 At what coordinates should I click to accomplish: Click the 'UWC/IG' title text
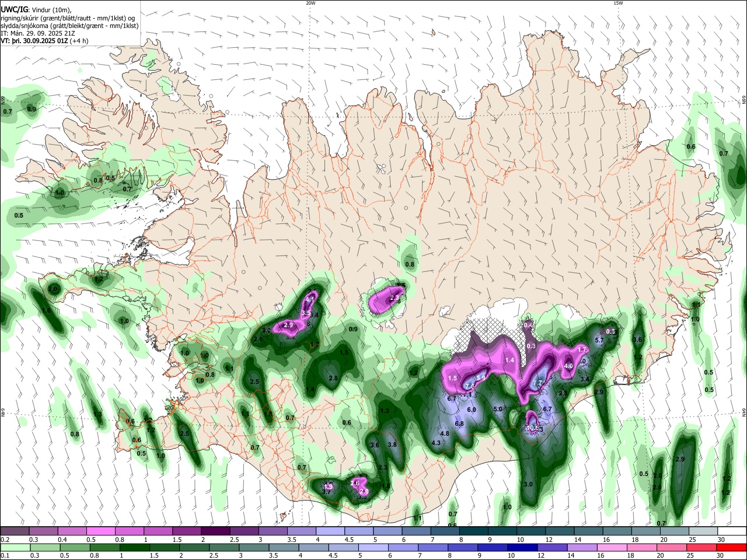(x=13, y=9)
